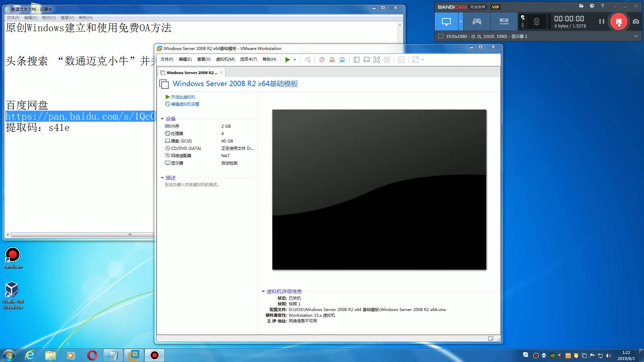Viewport: 644px width, 362px height.
Task: Toggle Bandicam webcam overlay
Action: pos(537,22)
